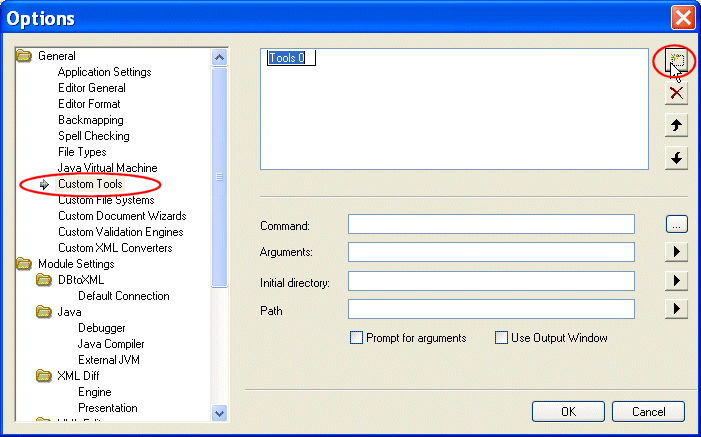701x437 pixels.
Task: Move tool up with the up arrow
Action: (x=677, y=125)
